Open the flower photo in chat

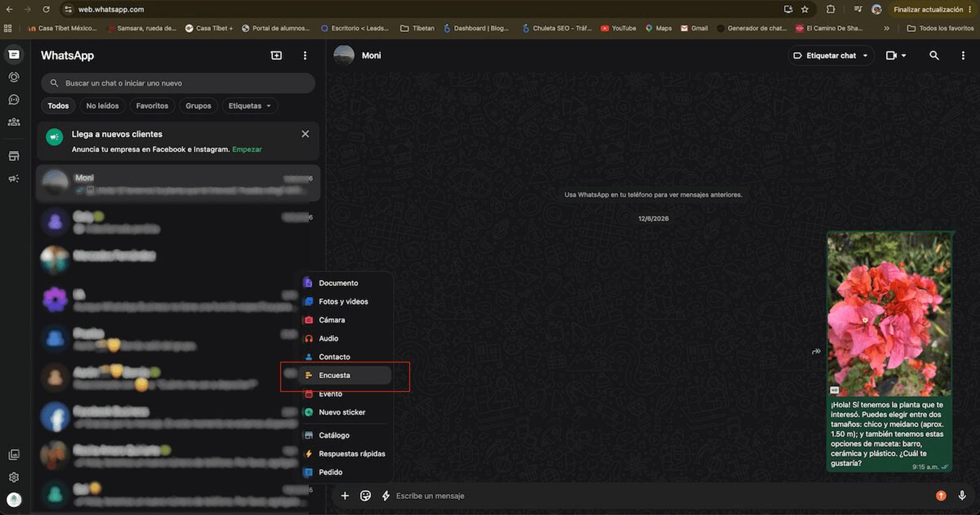coord(889,314)
